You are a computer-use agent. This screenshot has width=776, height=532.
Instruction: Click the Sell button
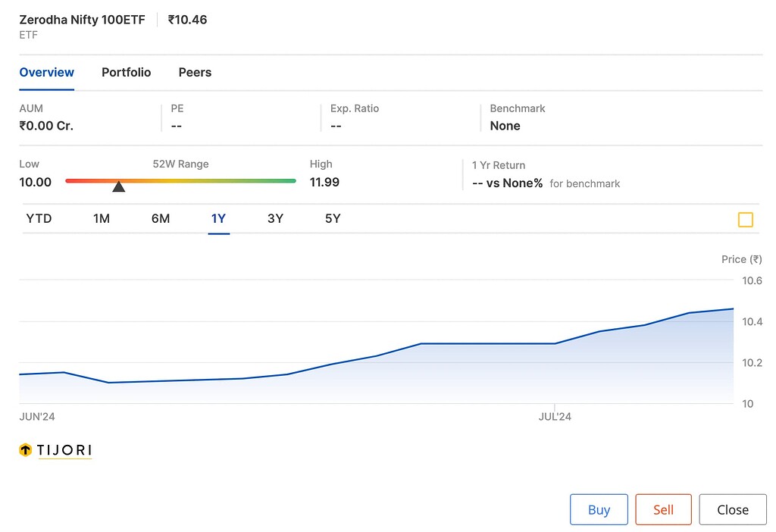click(x=663, y=509)
